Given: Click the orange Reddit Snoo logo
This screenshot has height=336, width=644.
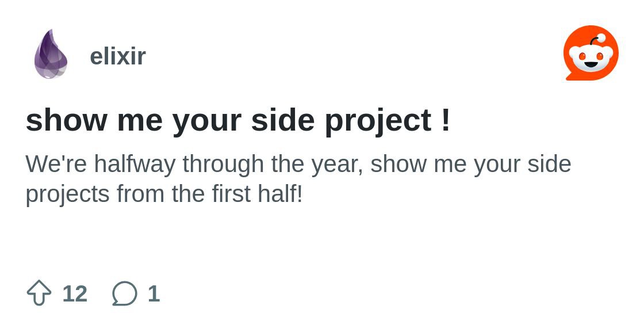Looking at the screenshot, I should [591, 53].
